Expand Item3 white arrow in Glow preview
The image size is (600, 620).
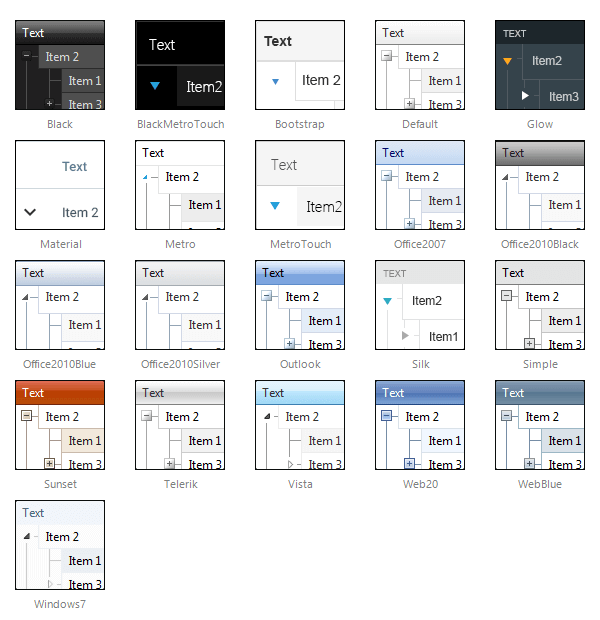click(x=525, y=96)
